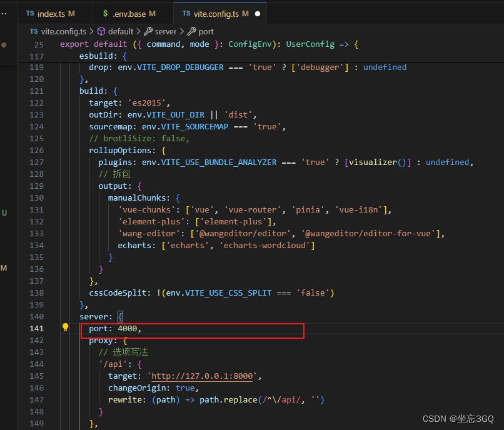The width and height of the screenshot is (504, 430).
Task: Select line 141 by clicking its line number
Action: point(37,327)
